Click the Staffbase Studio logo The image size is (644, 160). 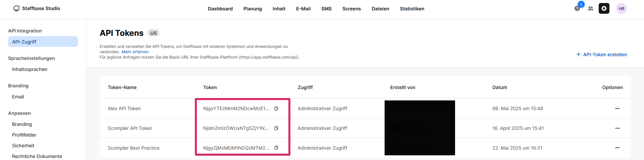(x=37, y=8)
